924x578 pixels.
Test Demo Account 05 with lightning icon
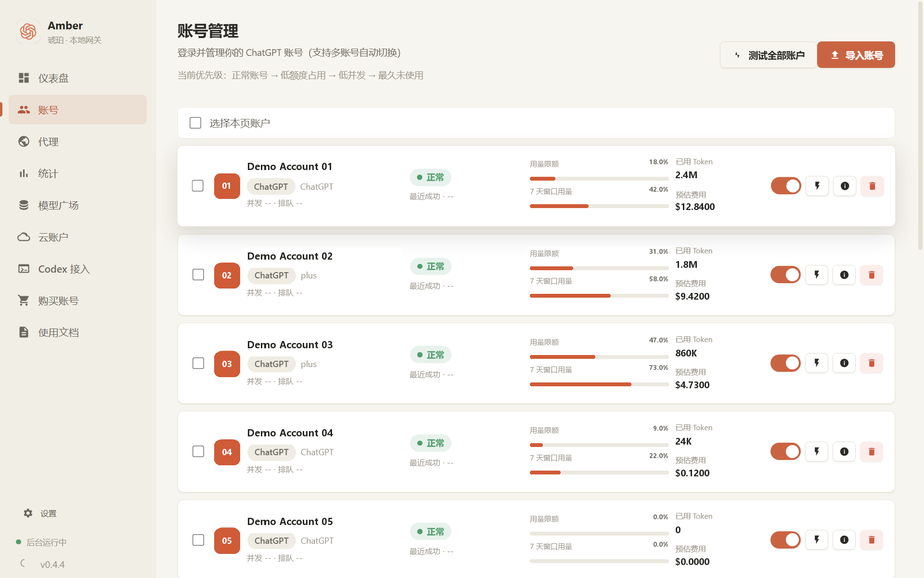point(817,540)
